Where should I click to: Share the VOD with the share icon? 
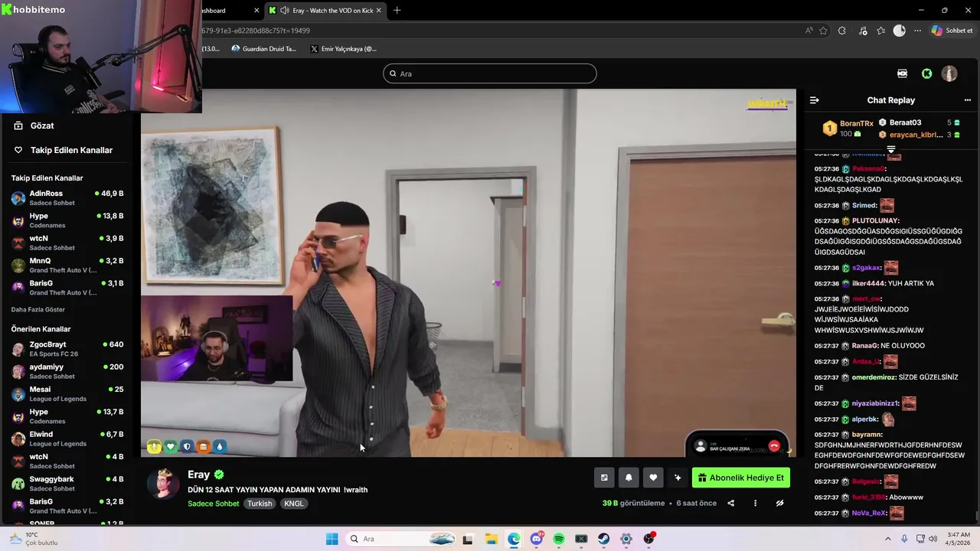pos(730,503)
